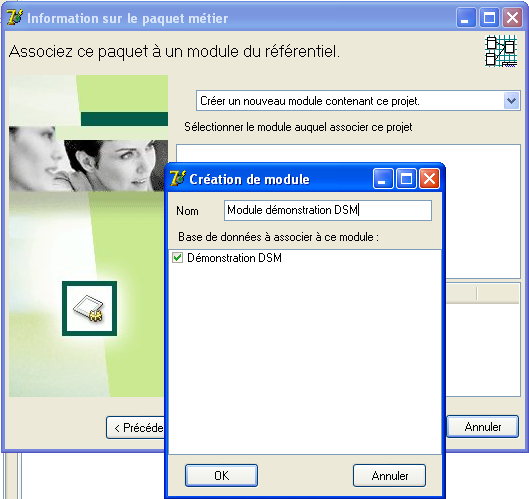The height and width of the screenshot is (499, 529).
Task: Minimize the Création de module dialog
Action: pyautogui.click(x=383, y=178)
